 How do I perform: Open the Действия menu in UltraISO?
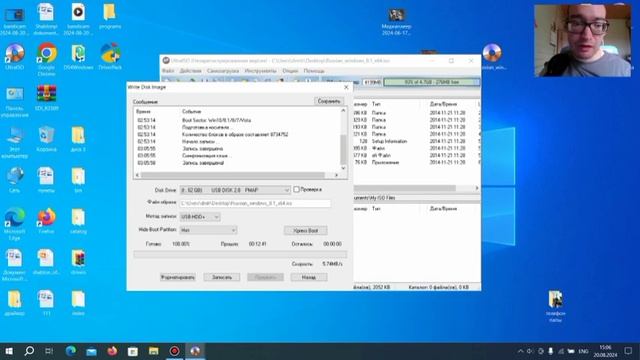(x=191, y=71)
